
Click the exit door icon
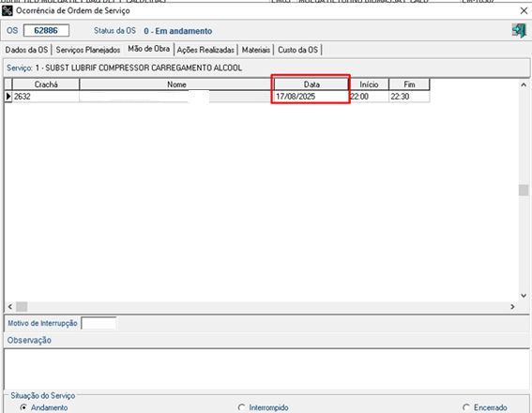click(519, 31)
